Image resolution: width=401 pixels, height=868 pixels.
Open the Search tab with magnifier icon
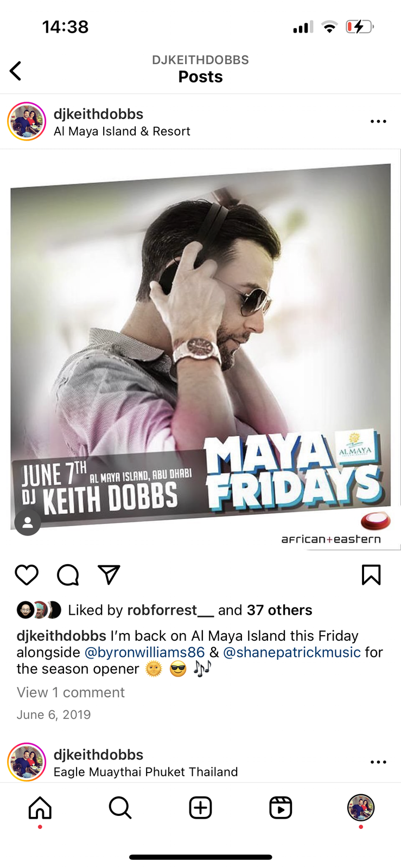[120, 808]
